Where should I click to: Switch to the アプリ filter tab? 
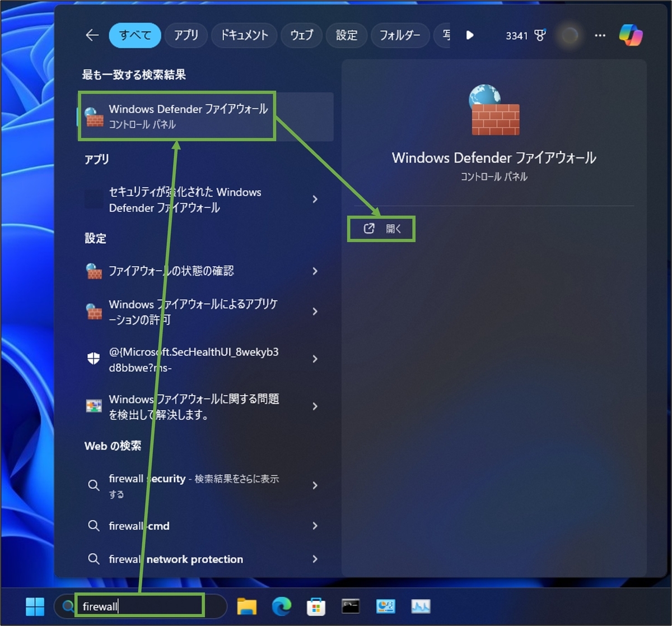pos(186,35)
